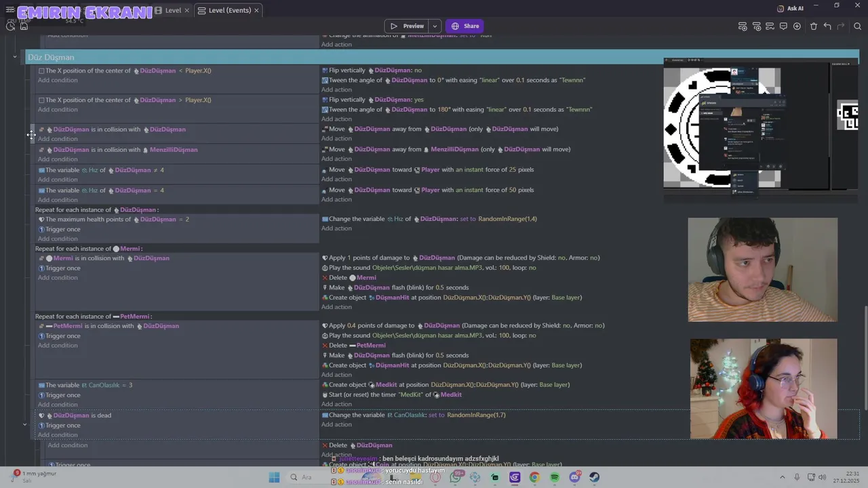
Task: Close the Level (Events) tab
Action: (x=256, y=10)
